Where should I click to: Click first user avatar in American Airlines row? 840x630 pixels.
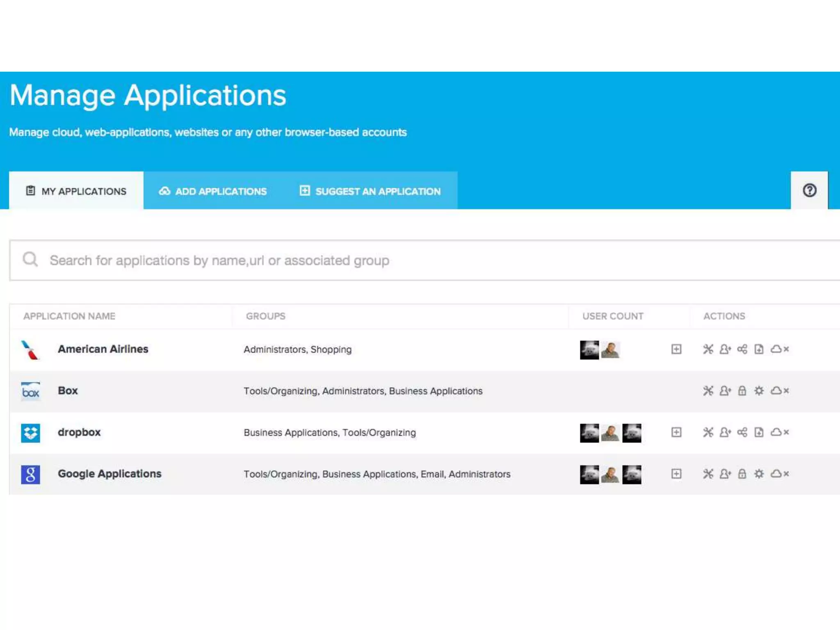[589, 350]
